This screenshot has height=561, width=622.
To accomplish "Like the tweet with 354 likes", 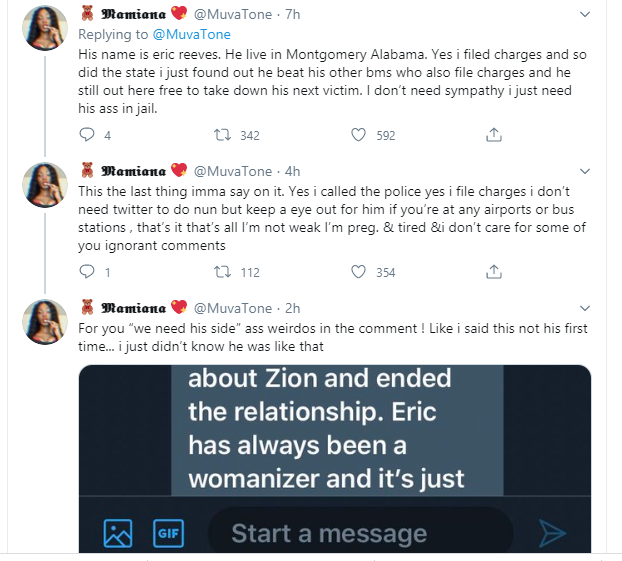I will (x=358, y=272).
